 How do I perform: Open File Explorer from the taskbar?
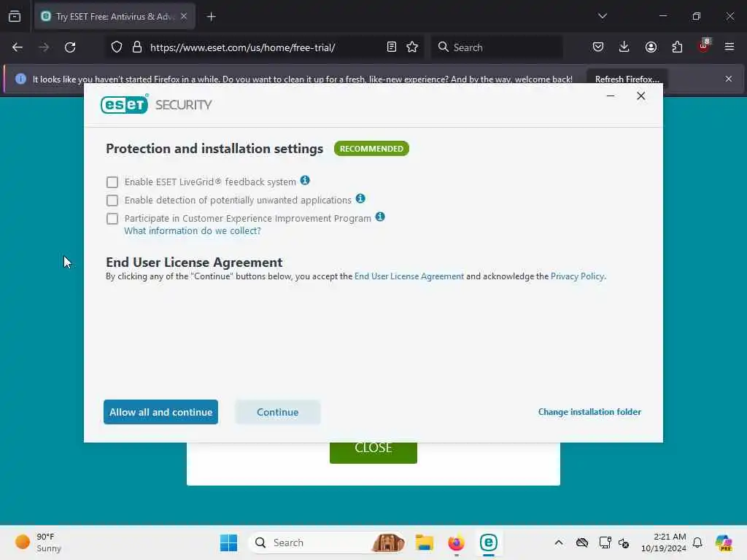point(424,542)
